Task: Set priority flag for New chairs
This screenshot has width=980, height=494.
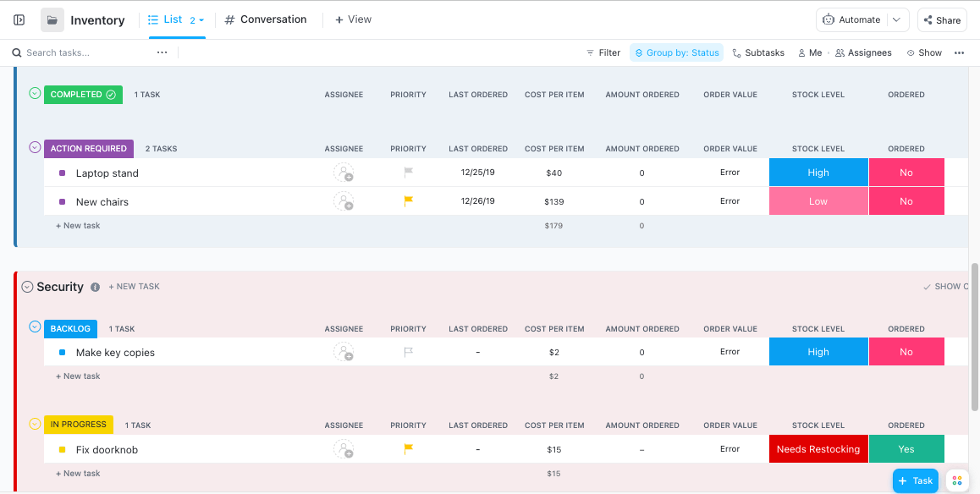Action: pos(408,202)
